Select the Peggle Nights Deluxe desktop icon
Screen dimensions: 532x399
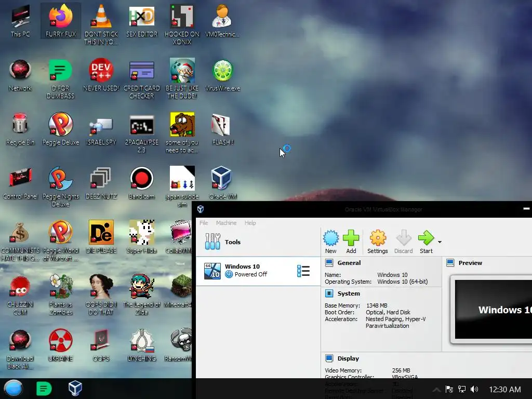click(61, 187)
